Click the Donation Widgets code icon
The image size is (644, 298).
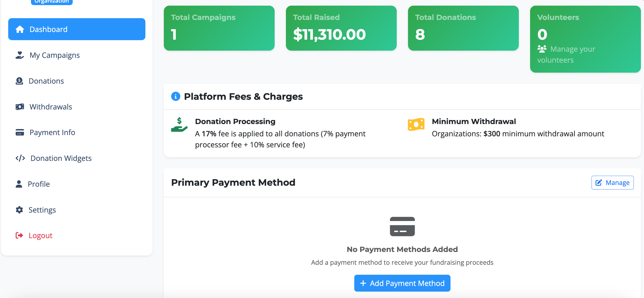click(x=20, y=158)
